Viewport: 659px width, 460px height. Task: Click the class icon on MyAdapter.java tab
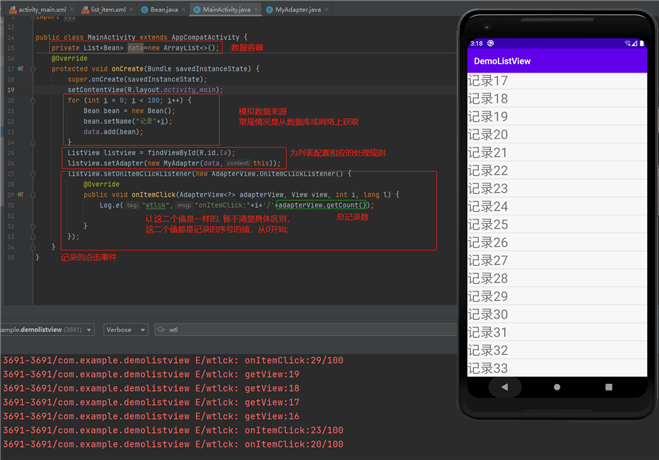click(x=269, y=9)
